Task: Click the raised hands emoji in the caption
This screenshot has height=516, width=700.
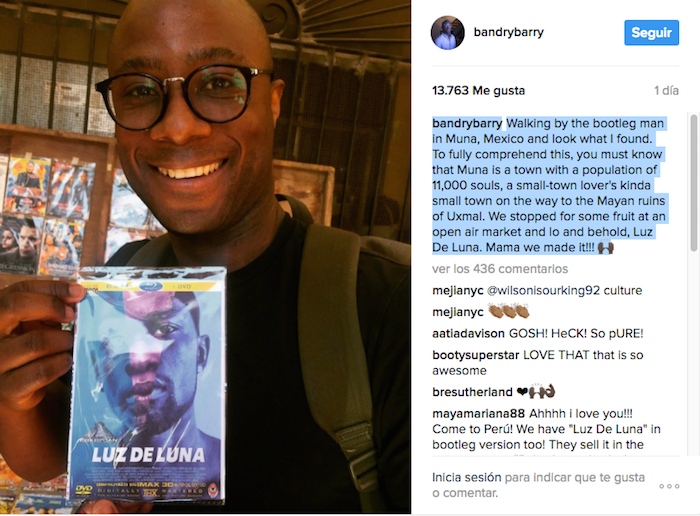Action: [605, 247]
